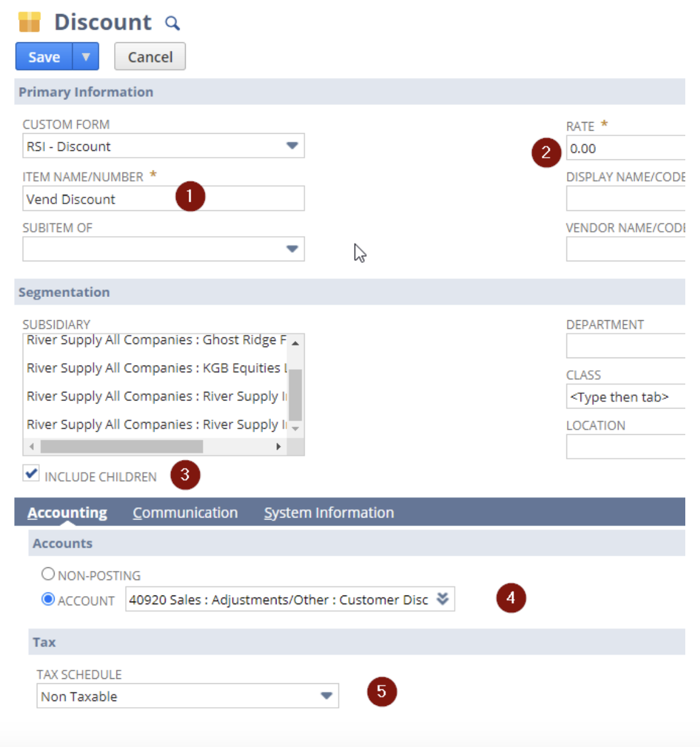Click the Rate input field
The height and width of the screenshot is (747, 700).
(625, 148)
